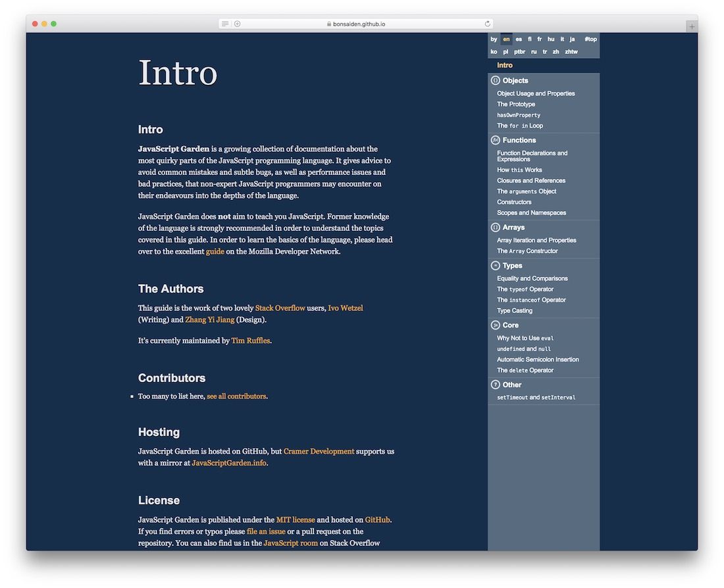Click the browser address bar URL field
This screenshot has width=724, height=588.
point(355,24)
